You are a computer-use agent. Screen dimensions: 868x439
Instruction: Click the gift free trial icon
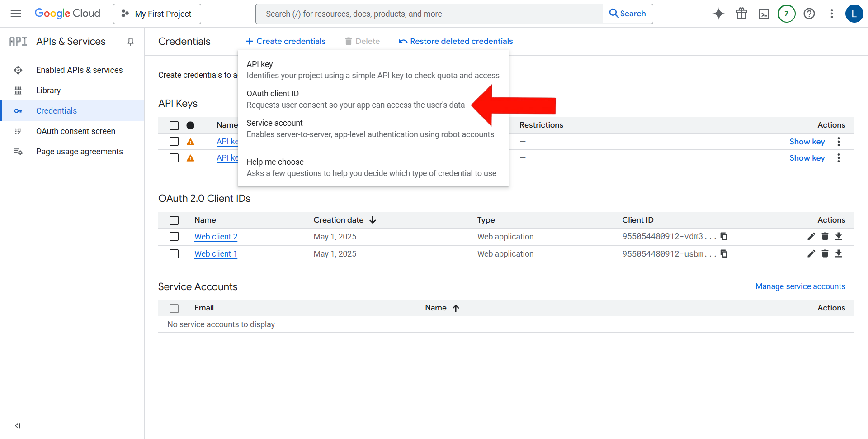click(x=741, y=14)
